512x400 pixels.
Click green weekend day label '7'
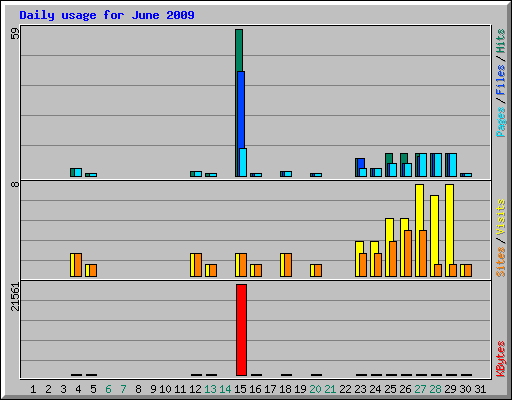123,389
